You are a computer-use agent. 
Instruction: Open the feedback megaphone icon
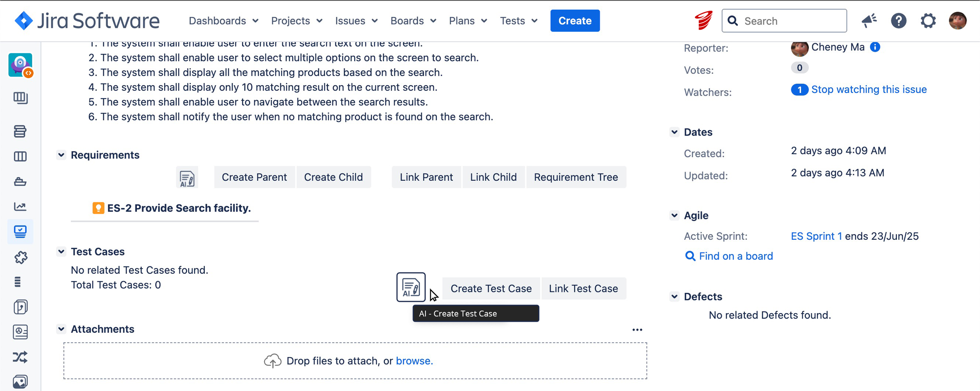click(869, 20)
